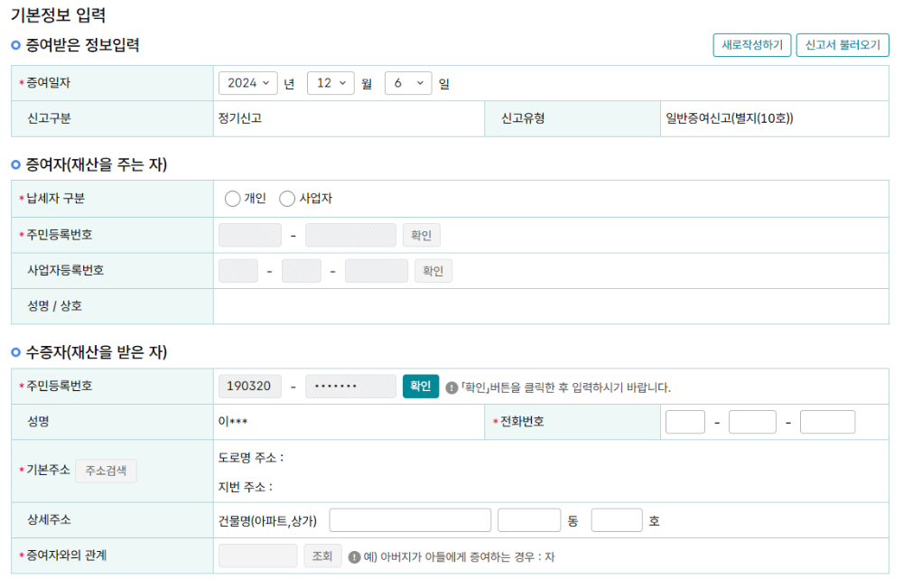Click the 조회 button for 증여자와의 관계
Image resolution: width=903 pixels, height=588 pixels.
[322, 555]
